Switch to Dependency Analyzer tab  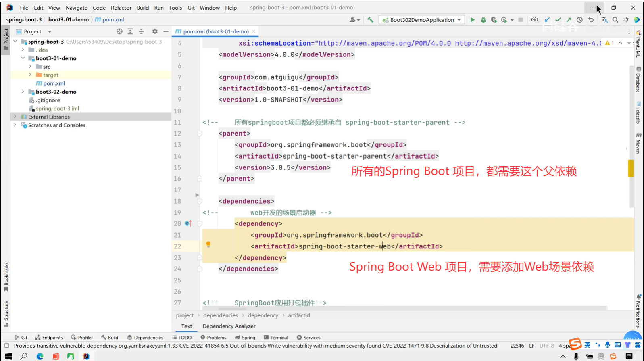pos(229,326)
